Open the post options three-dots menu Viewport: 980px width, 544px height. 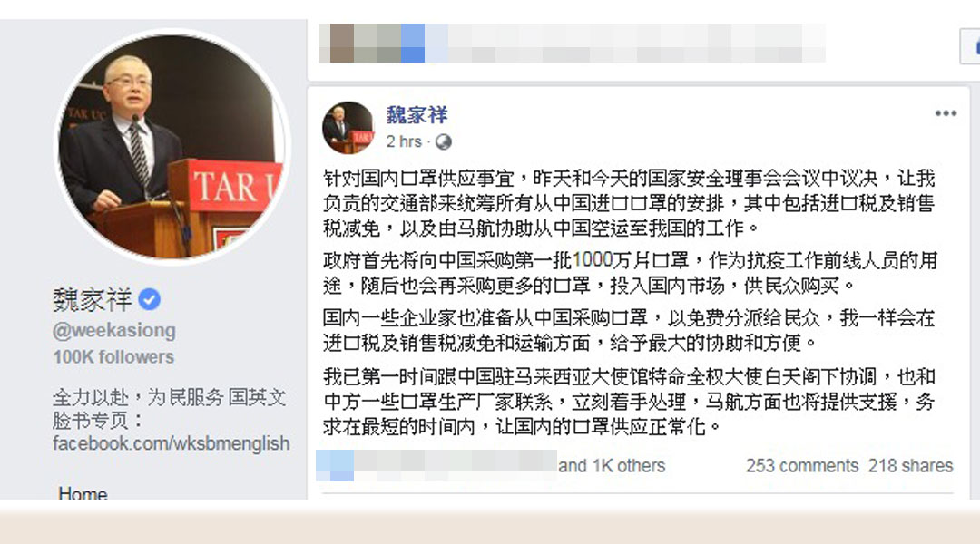[946, 113]
